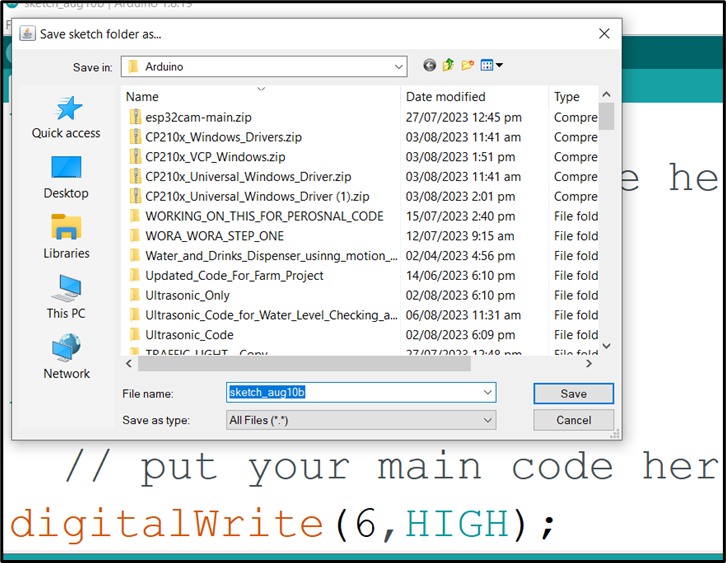The height and width of the screenshot is (563, 726).
Task: Select Water_and_Drinks_Dispenser folder
Action: click(x=271, y=256)
